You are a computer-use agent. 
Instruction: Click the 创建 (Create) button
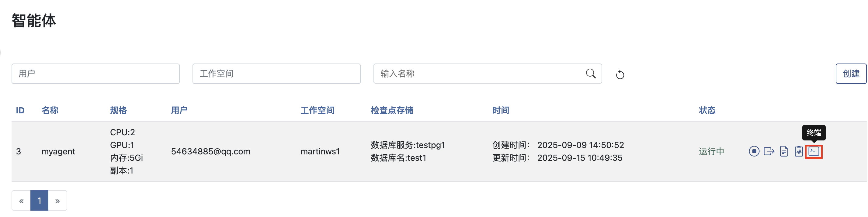[x=850, y=74]
